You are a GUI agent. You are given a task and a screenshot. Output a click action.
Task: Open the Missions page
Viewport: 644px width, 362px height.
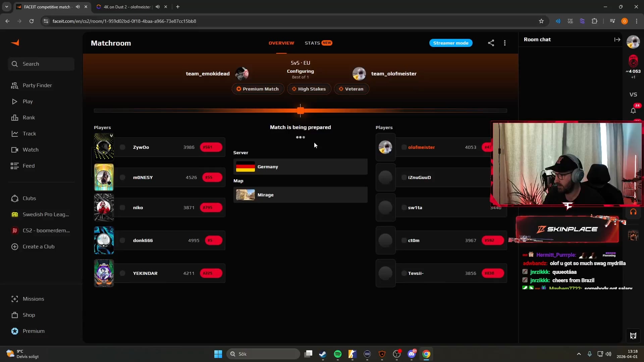point(33,299)
